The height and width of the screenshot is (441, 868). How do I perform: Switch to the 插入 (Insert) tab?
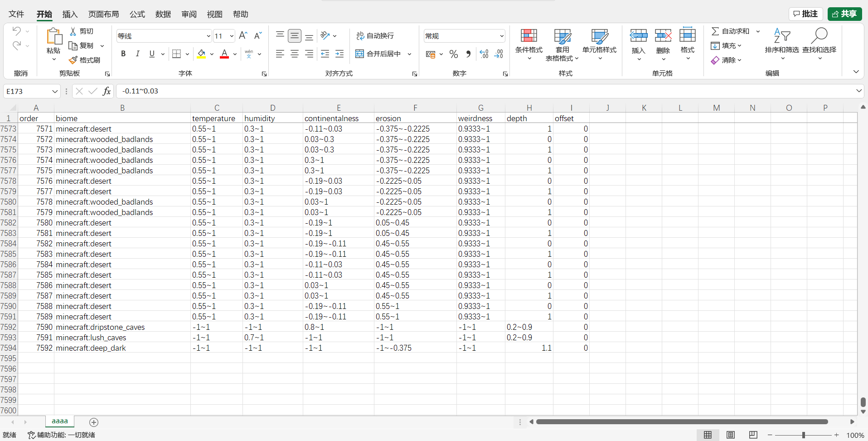pos(70,14)
